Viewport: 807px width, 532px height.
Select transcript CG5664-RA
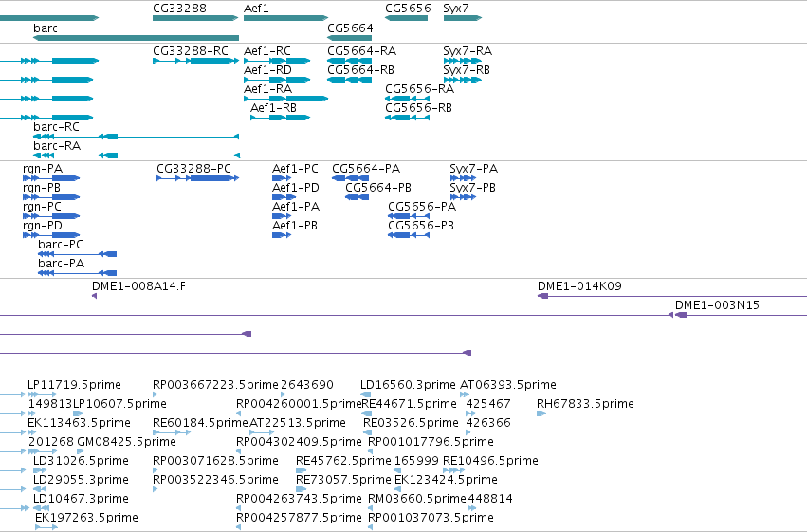(x=362, y=51)
